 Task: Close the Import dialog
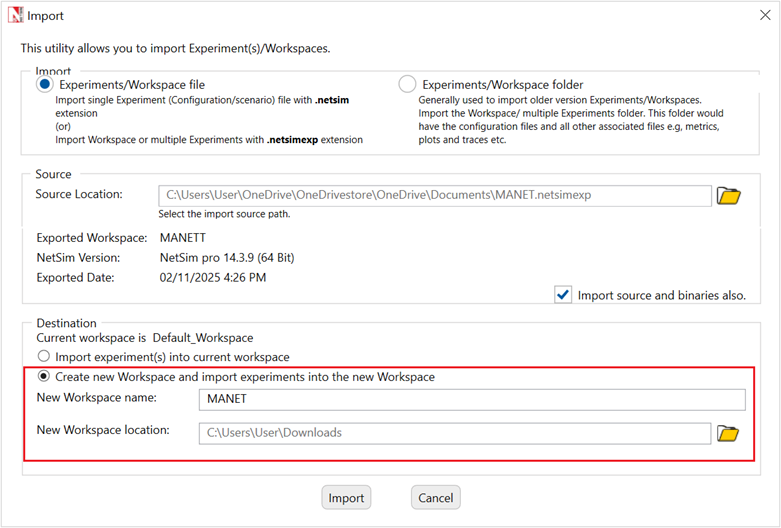click(x=765, y=15)
